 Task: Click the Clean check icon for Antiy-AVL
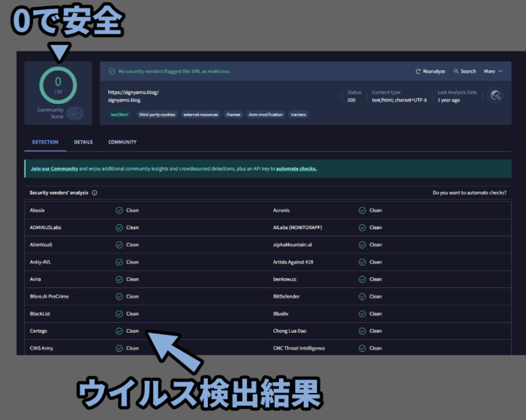click(x=119, y=262)
